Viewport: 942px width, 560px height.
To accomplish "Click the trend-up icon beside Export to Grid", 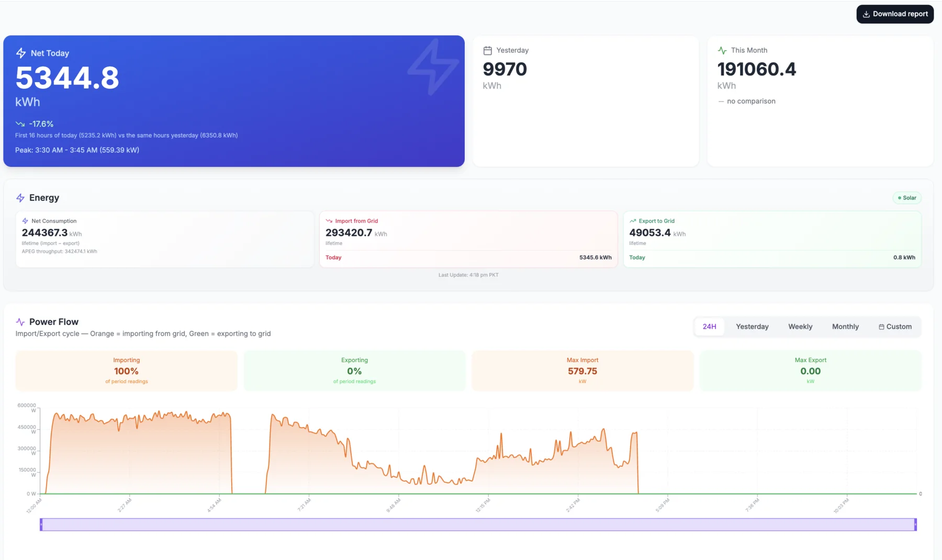I will tap(633, 221).
